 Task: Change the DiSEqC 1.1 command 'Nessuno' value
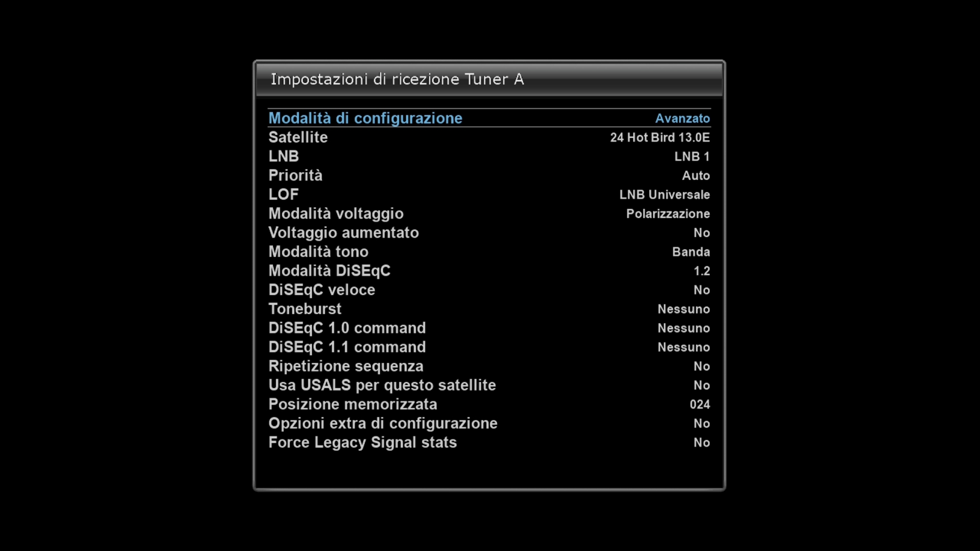[x=684, y=347]
